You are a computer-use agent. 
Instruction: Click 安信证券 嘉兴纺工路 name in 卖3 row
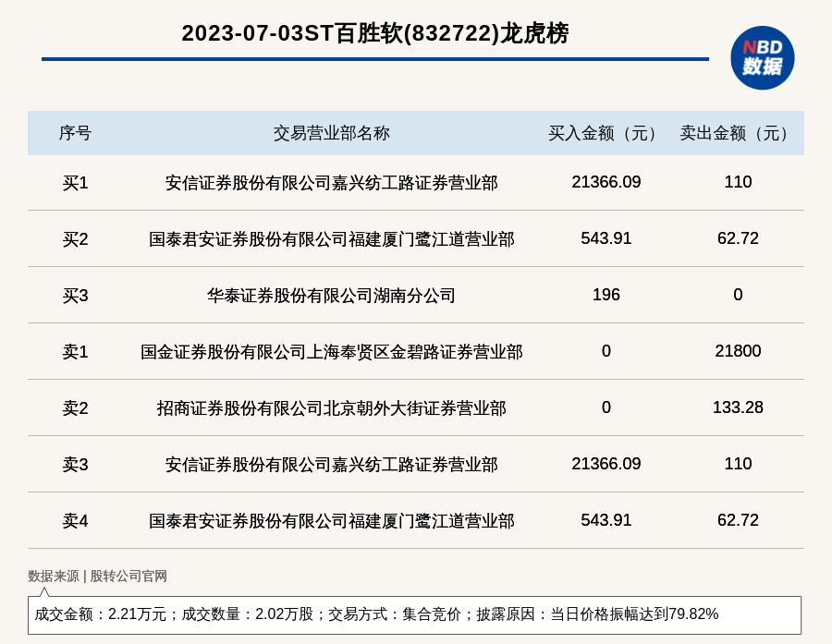click(x=332, y=465)
